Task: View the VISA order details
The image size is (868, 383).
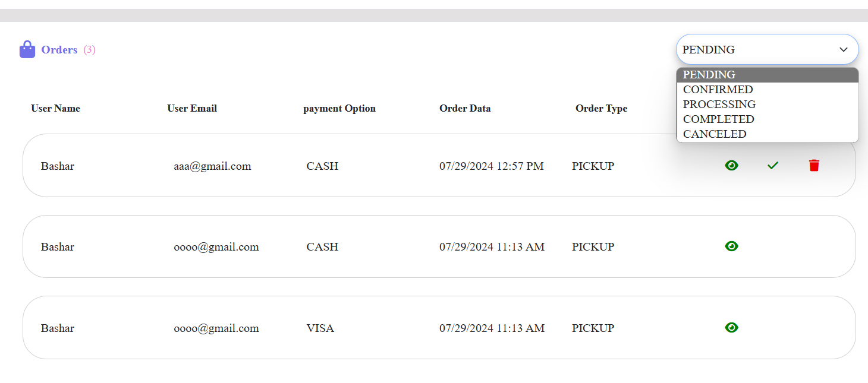Action: coord(732,327)
